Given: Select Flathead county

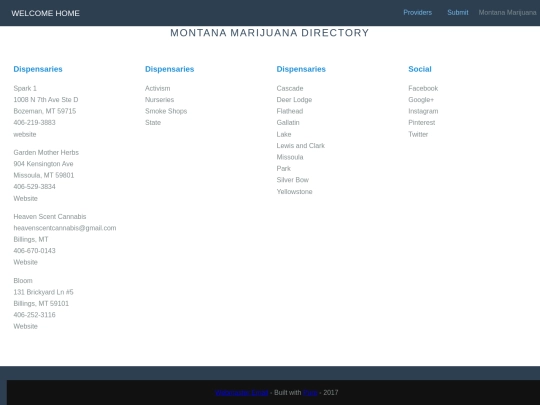Looking at the screenshot, I should (x=290, y=111).
